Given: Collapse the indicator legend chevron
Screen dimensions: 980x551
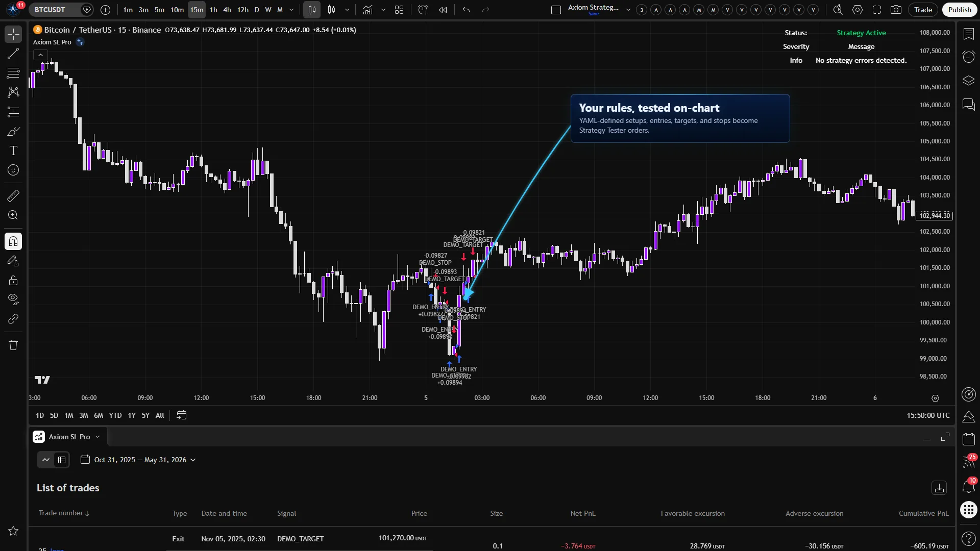Looking at the screenshot, I should pos(40,55).
